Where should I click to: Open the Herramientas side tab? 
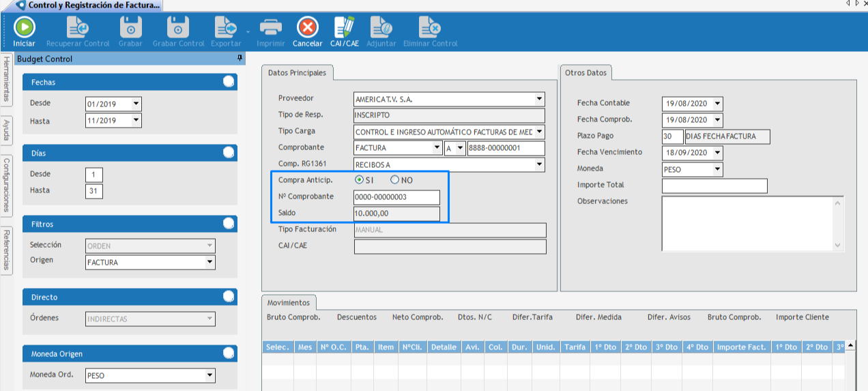pos(6,78)
